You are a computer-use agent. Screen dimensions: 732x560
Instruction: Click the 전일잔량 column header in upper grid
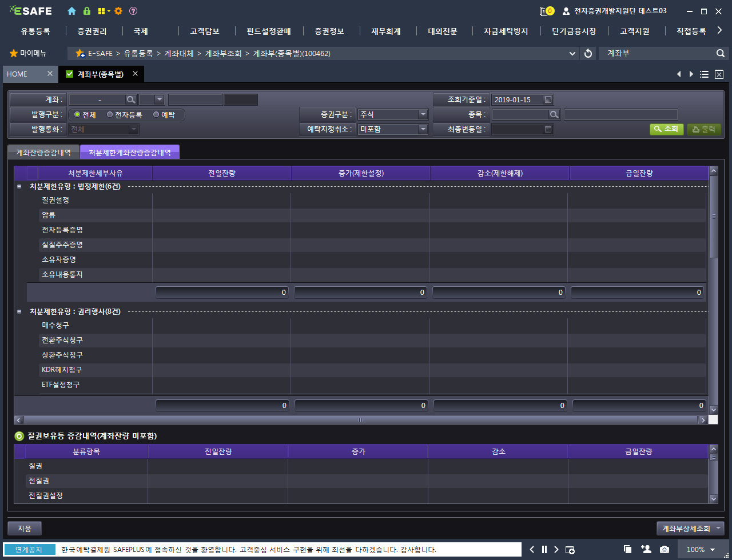coord(222,173)
